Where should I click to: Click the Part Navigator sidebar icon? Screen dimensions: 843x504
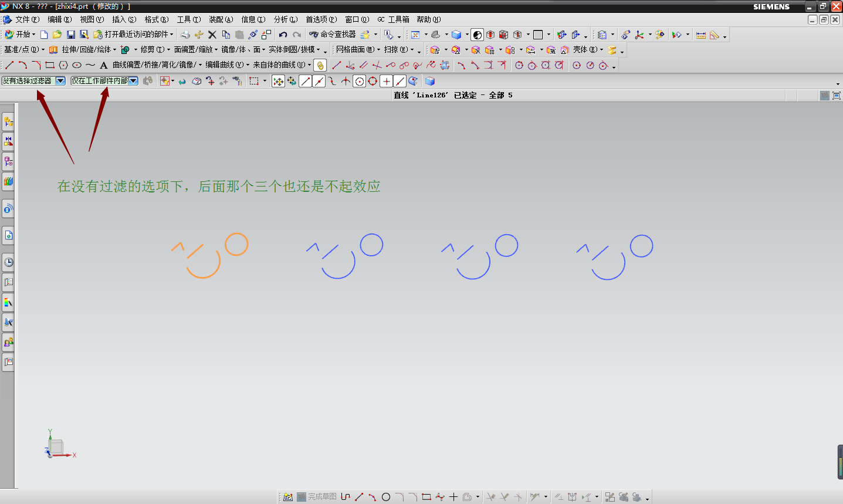pyautogui.click(x=8, y=161)
